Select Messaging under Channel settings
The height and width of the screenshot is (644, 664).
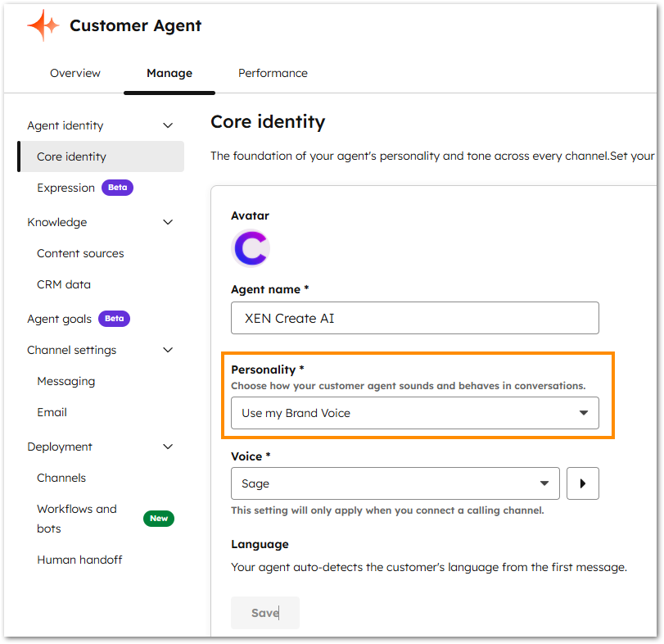pos(65,381)
